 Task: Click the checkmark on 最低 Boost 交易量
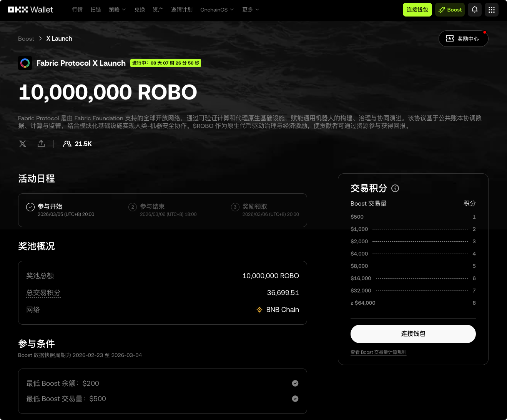295,398
